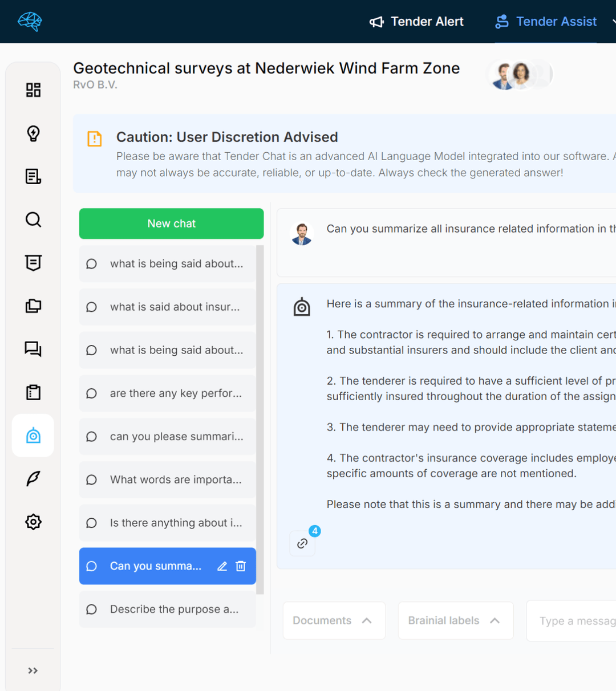The height and width of the screenshot is (691, 616).
Task: Open the clipboard icon in sidebar
Action: coord(33,392)
